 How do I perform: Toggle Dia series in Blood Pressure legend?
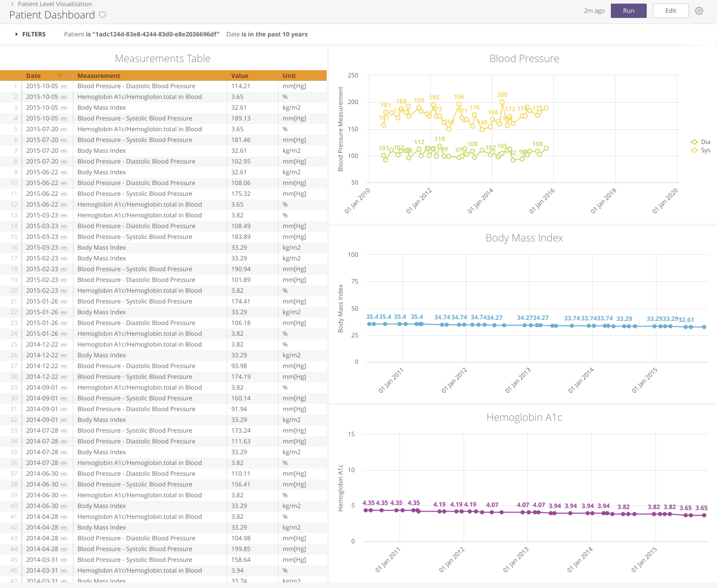click(x=701, y=142)
